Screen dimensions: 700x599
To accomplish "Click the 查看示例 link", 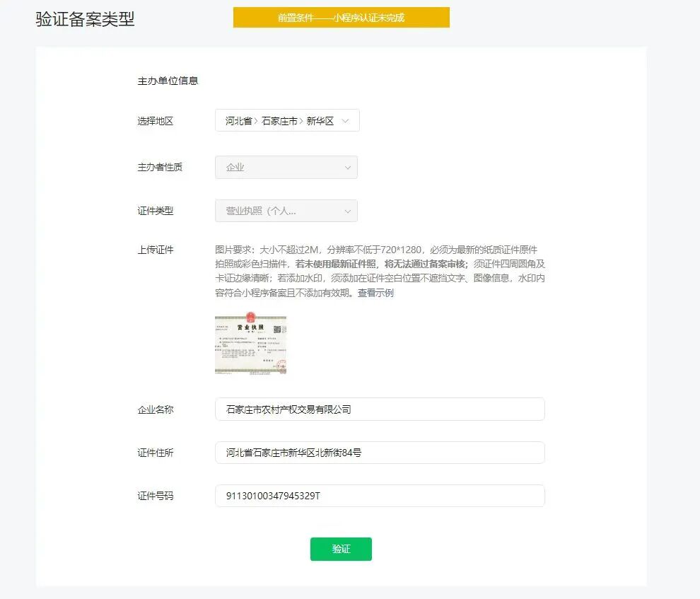I will [x=375, y=293].
